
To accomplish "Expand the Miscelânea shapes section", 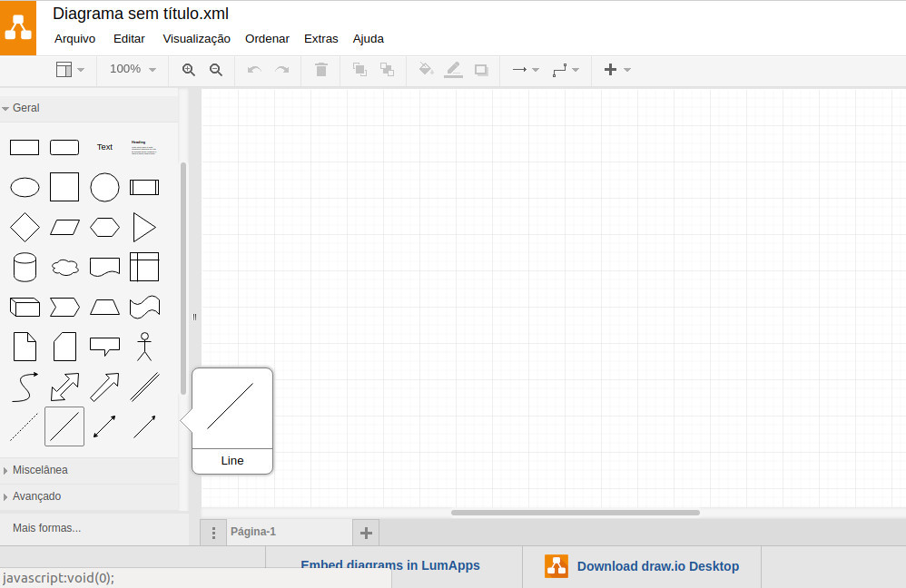I will pyautogui.click(x=90, y=470).
